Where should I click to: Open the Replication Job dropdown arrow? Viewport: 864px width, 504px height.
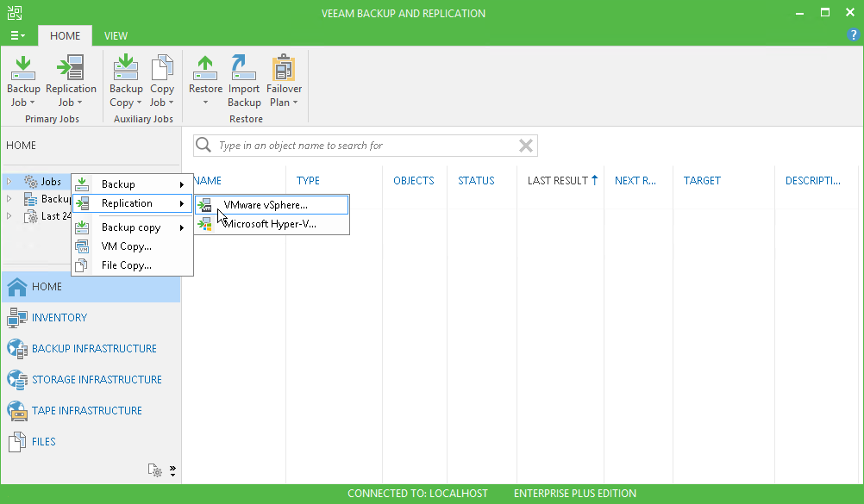[x=80, y=103]
